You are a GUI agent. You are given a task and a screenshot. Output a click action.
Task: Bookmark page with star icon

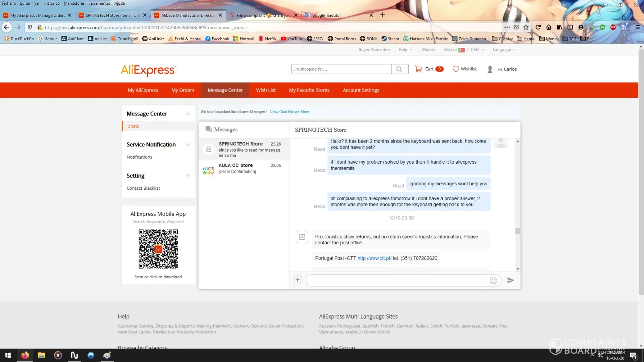pyautogui.click(x=526, y=27)
